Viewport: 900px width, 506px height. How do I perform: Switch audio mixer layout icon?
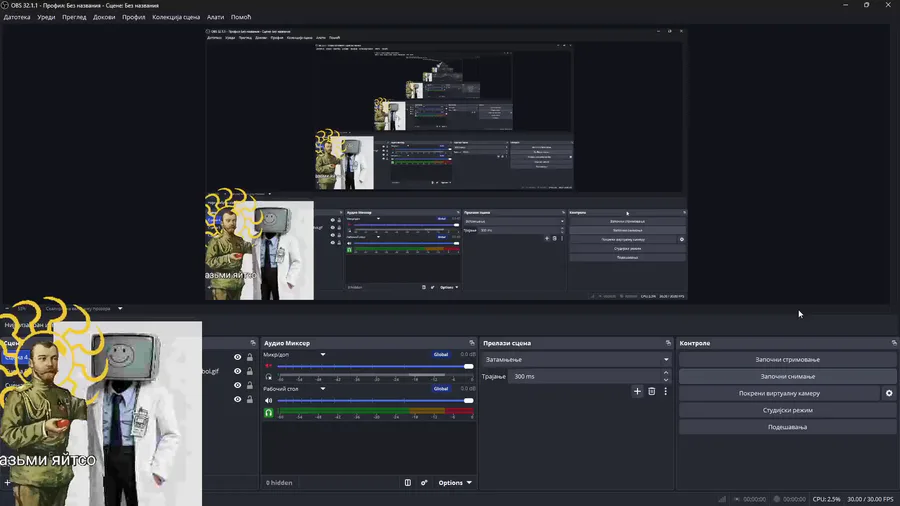click(x=408, y=482)
